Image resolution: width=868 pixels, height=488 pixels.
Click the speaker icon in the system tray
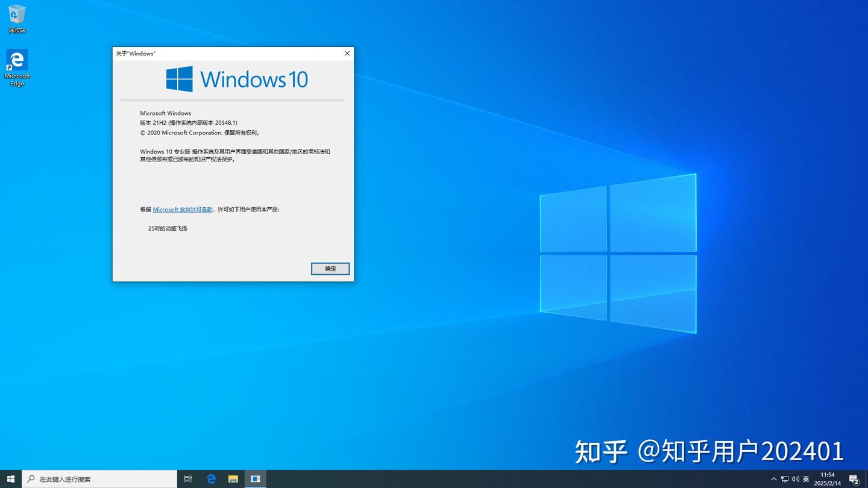point(794,478)
